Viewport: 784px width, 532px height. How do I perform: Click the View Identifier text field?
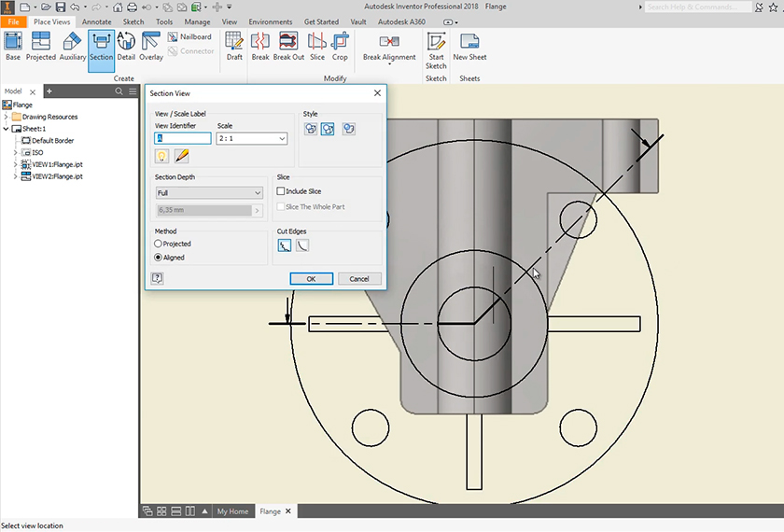click(x=183, y=138)
